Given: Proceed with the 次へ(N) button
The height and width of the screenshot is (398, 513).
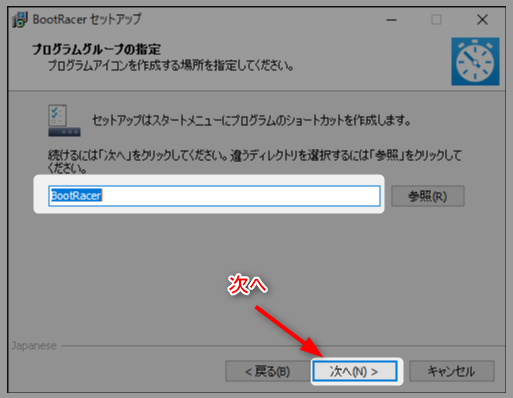Looking at the screenshot, I should click(x=355, y=371).
